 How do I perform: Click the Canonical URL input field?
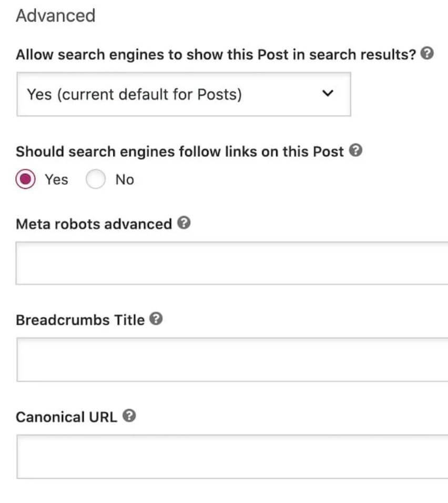tap(232, 457)
